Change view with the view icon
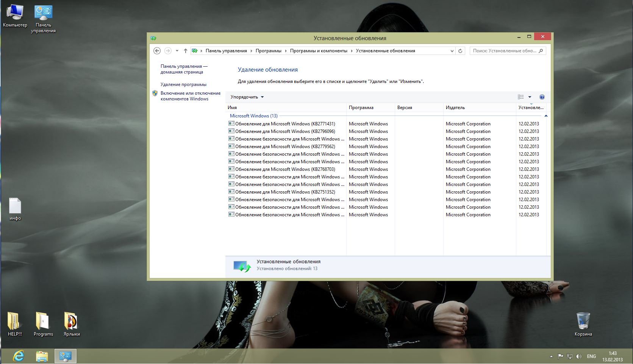633x364 pixels. pyautogui.click(x=521, y=97)
